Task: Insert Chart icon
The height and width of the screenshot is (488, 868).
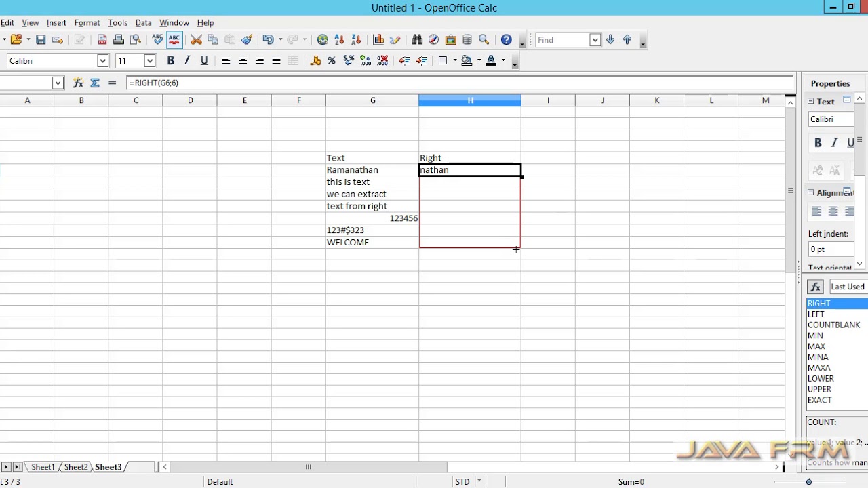Action: 378,40
